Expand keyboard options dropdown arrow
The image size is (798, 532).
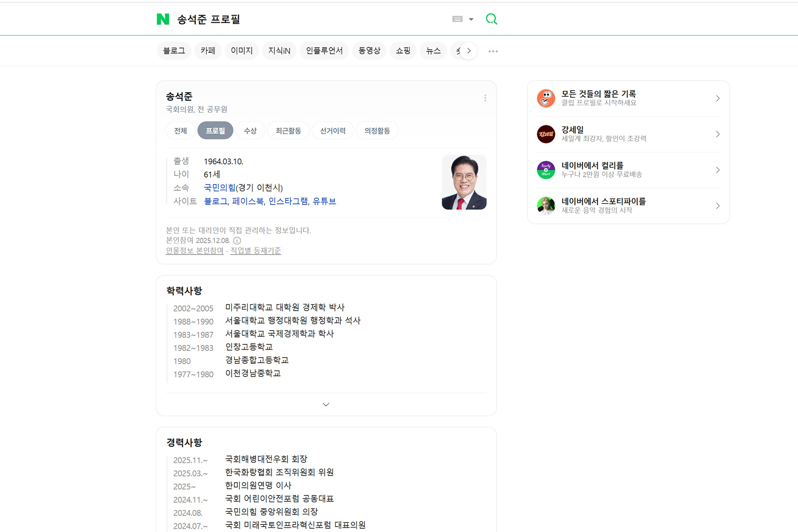(471, 19)
